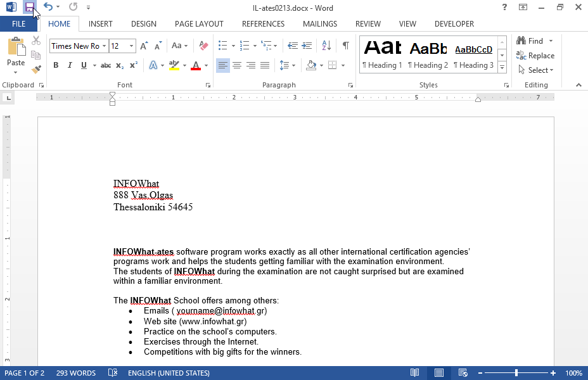588x380 pixels.
Task: Open the font name dropdown
Action: click(105, 46)
